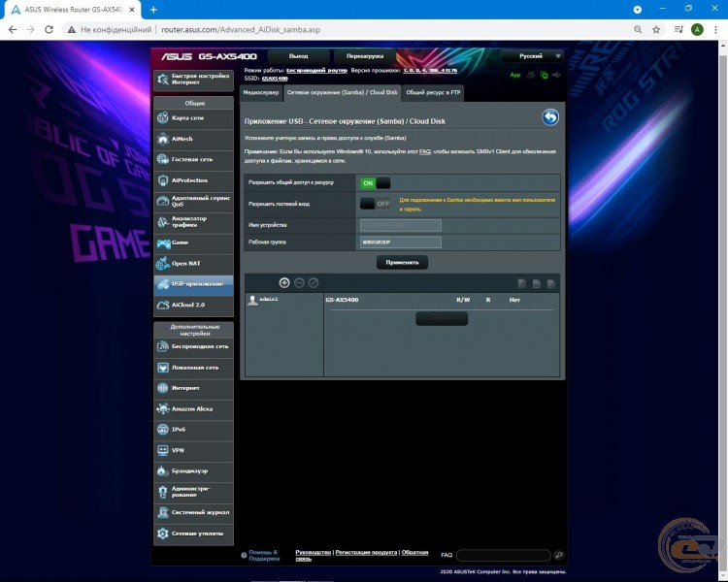728x582 pixels.
Task: Open the Game section
Action: (193, 242)
